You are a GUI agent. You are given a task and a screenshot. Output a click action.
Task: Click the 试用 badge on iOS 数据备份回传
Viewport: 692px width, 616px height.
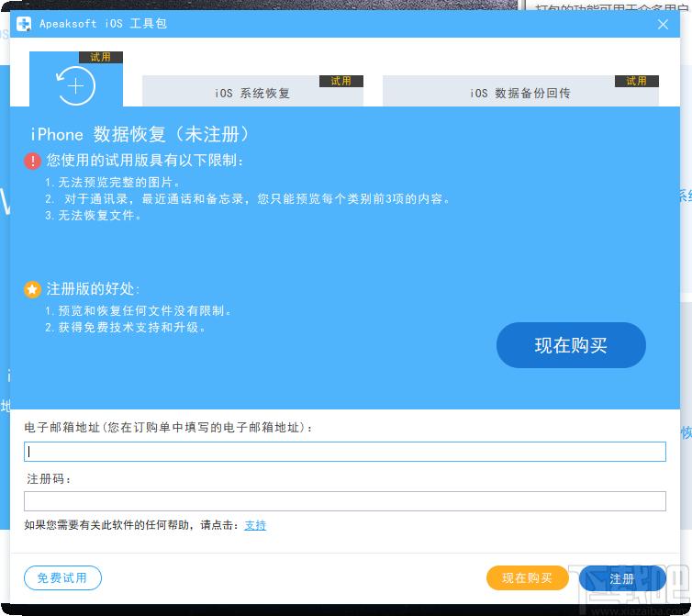point(636,81)
